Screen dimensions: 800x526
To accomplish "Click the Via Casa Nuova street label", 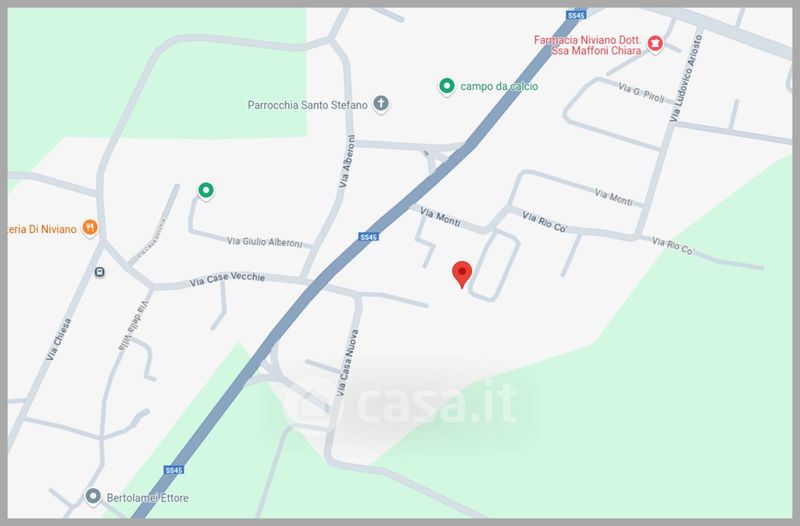I will (347, 363).
